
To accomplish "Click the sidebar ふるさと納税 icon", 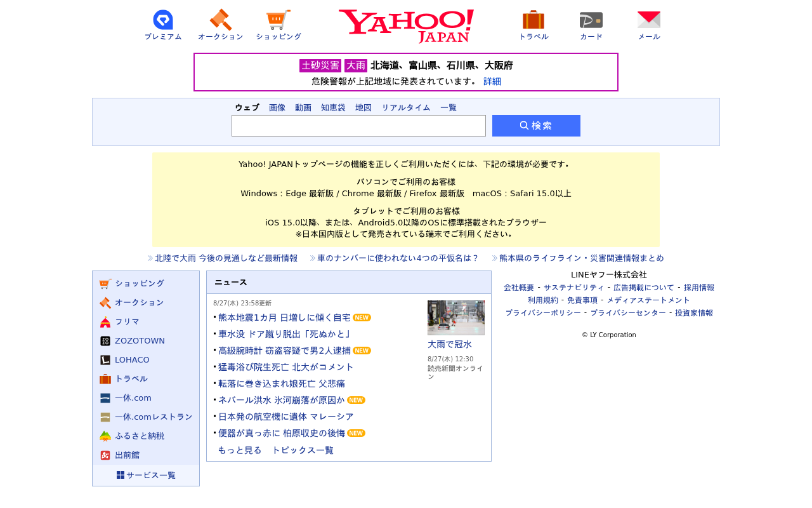I will [x=105, y=436].
